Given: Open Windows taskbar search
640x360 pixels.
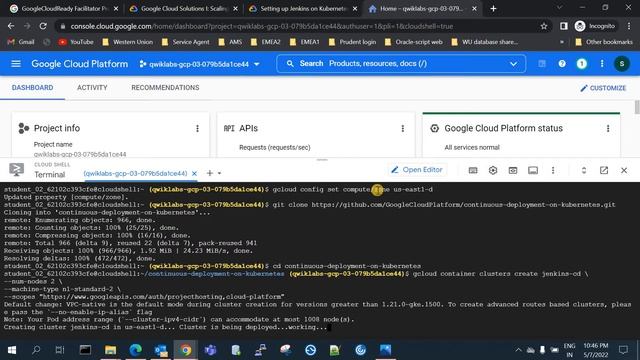Looking at the screenshot, I should [x=36, y=350].
